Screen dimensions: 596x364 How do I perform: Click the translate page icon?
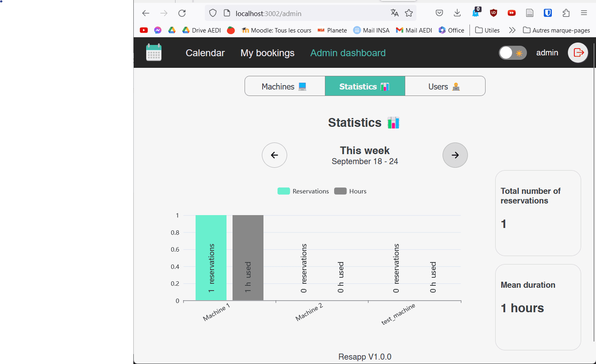click(394, 13)
